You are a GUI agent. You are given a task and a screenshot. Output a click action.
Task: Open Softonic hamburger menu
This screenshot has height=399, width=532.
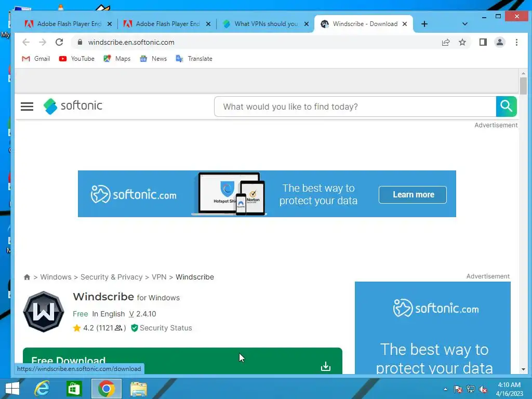coord(27,107)
